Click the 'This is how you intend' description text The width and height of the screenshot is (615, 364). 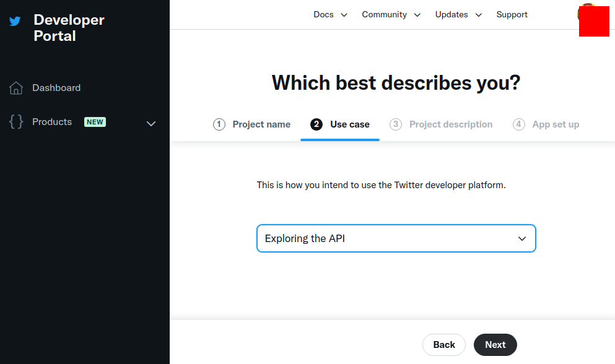[x=382, y=184]
